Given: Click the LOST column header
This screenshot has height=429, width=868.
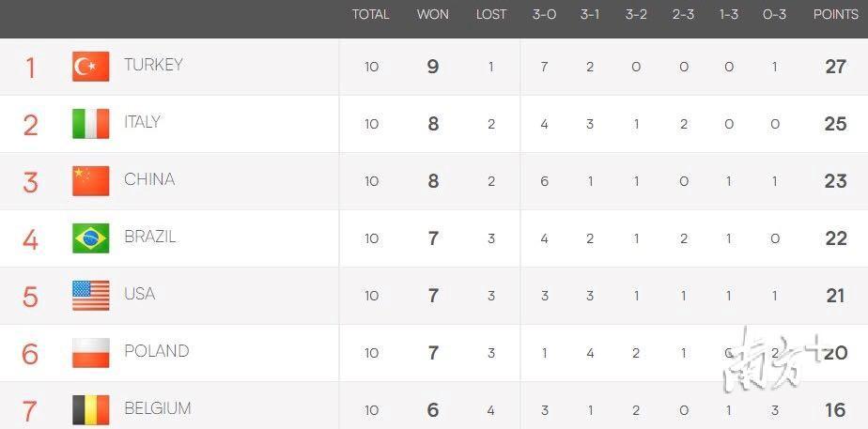Looking at the screenshot, I should click(x=491, y=14).
